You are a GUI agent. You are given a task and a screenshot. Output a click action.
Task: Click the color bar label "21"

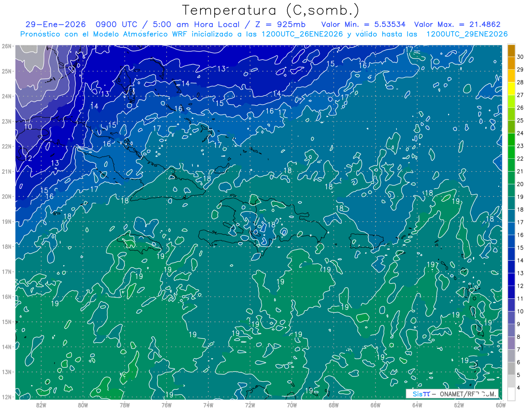(x=520, y=172)
